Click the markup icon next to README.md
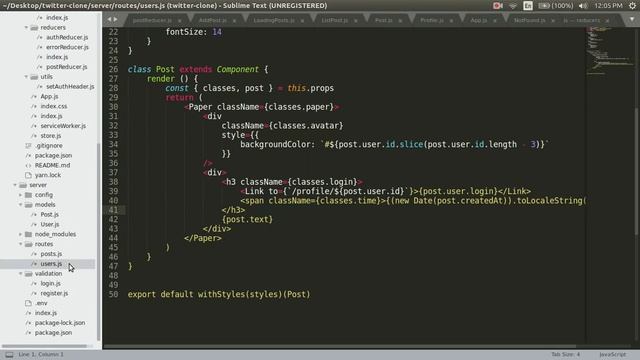This screenshot has width=640, height=360. click(x=28, y=165)
